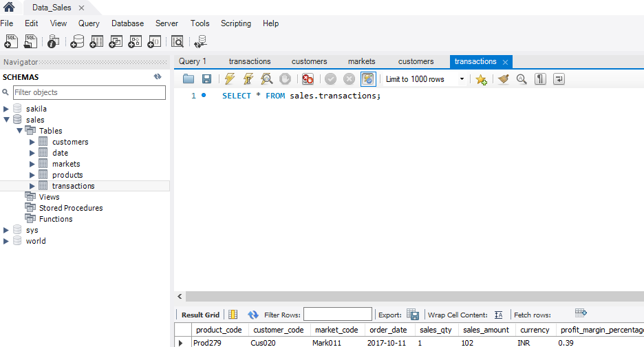
Task: Toggle continue-on-error script icon
Action: point(308,79)
